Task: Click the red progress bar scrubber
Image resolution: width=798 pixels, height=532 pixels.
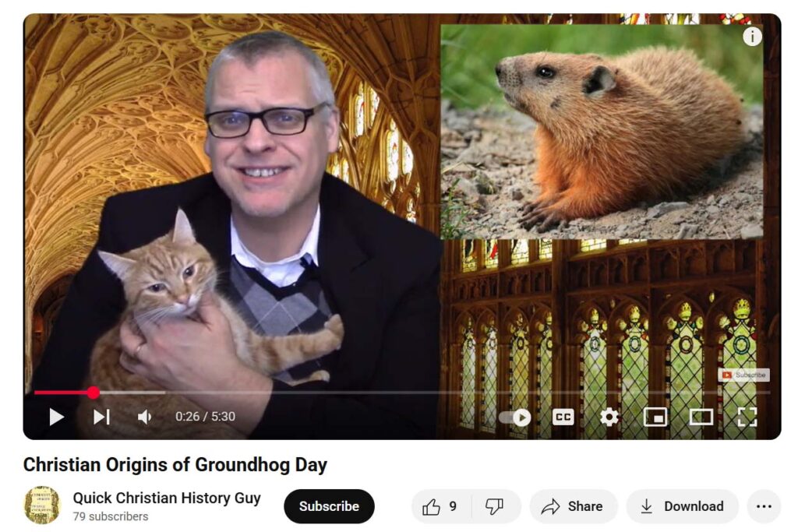Action: click(93, 392)
